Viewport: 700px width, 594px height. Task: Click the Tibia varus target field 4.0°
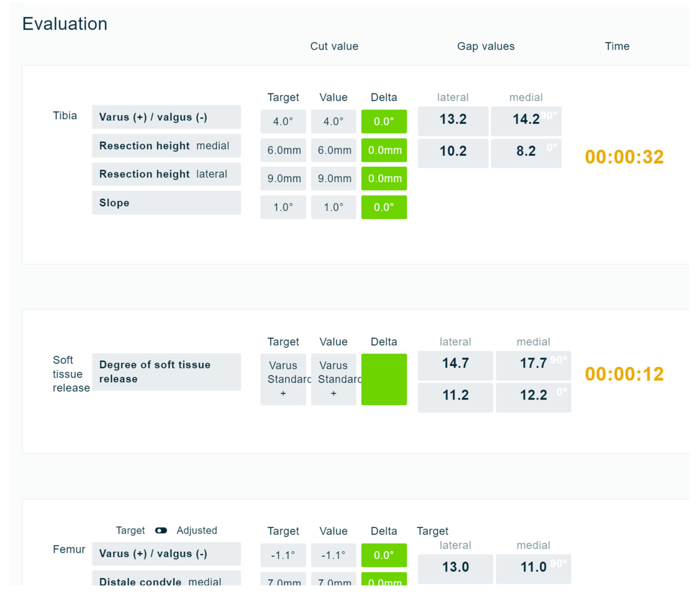pyautogui.click(x=283, y=121)
